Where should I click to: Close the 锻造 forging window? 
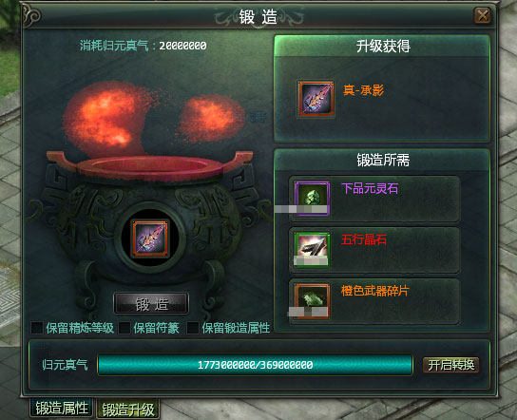coord(483,15)
